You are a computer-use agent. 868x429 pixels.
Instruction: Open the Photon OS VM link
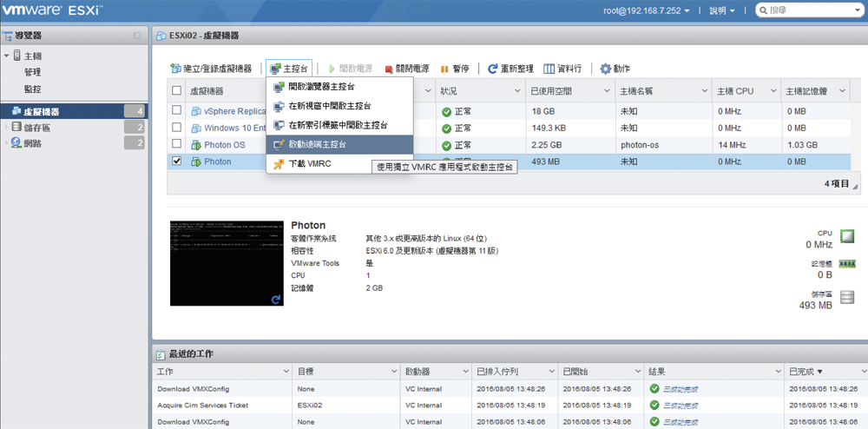click(225, 145)
